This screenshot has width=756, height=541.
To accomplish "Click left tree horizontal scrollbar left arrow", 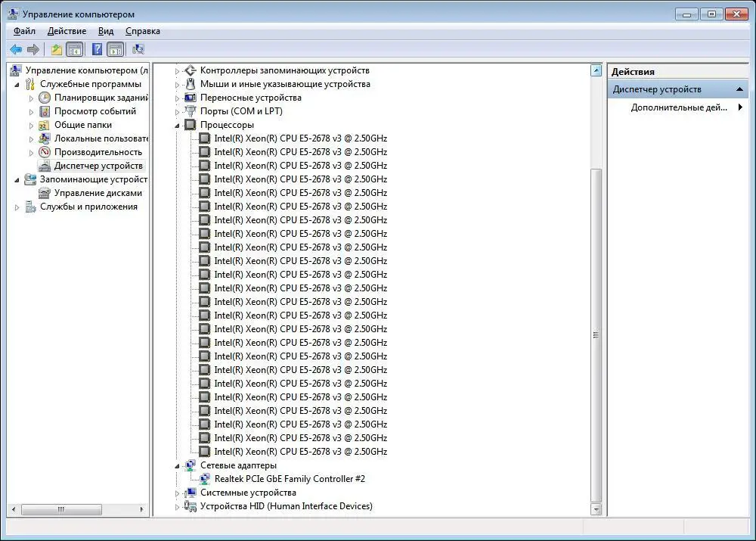I will (14, 509).
